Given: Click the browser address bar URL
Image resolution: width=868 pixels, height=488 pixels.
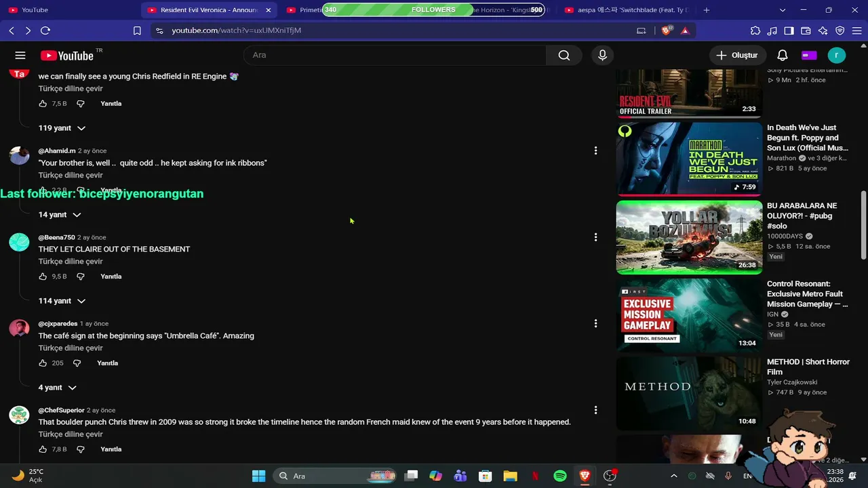Looking at the screenshot, I should pyautogui.click(x=236, y=30).
